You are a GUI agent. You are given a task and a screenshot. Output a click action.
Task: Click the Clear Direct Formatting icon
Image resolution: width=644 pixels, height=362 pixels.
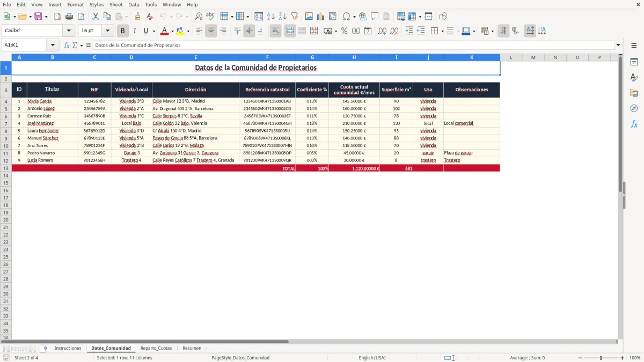tap(149, 17)
